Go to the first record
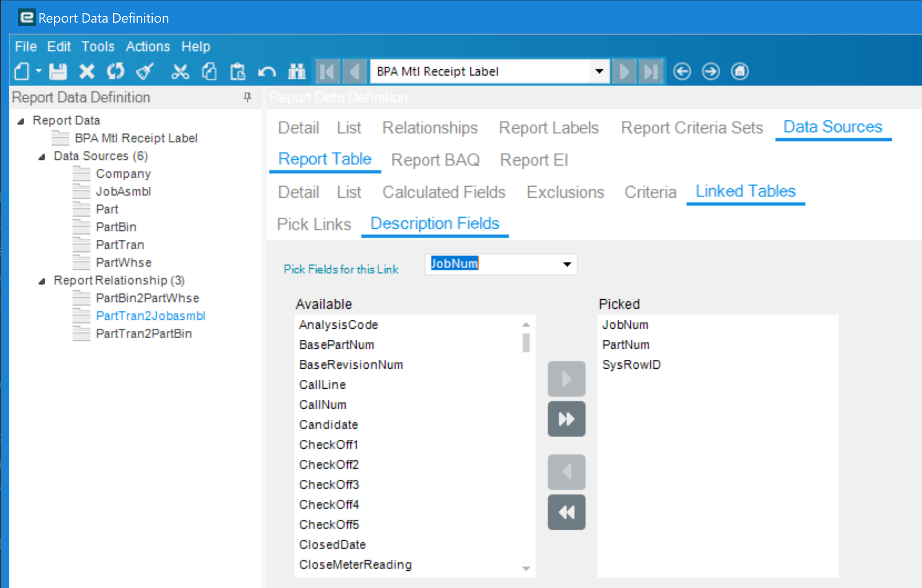The width and height of the screenshot is (922, 588). (x=328, y=72)
